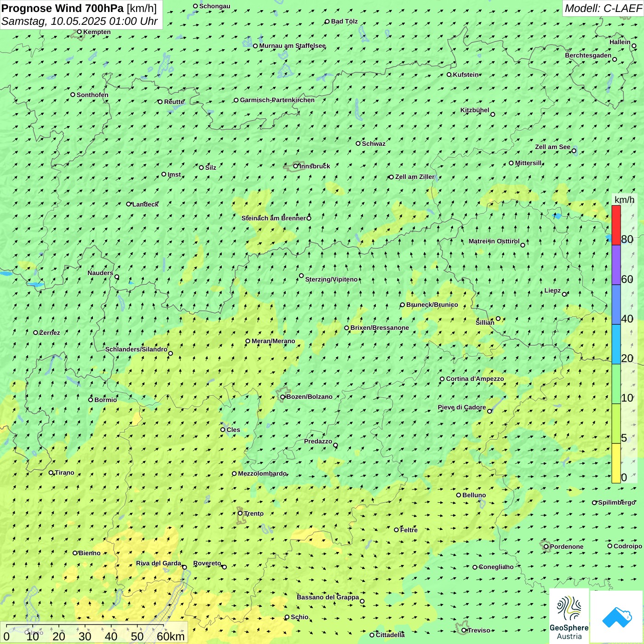Click the Kempten label
This screenshot has width=644, height=644.
[x=97, y=32]
